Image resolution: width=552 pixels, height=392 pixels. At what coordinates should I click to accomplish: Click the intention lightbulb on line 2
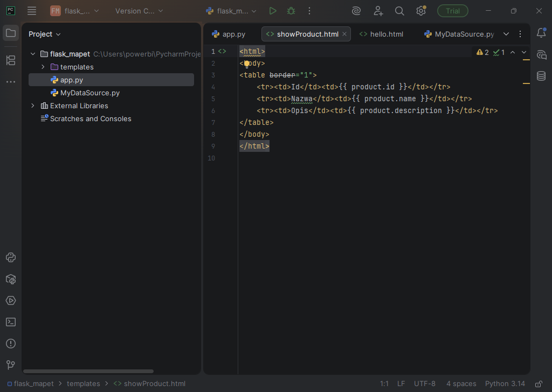[x=247, y=64]
